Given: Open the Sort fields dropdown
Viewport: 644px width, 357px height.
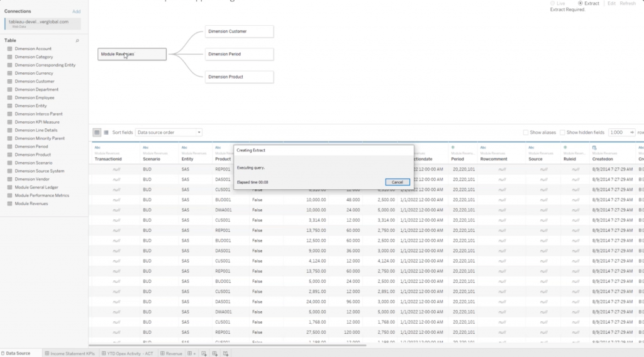Looking at the screenshot, I should [169, 133].
